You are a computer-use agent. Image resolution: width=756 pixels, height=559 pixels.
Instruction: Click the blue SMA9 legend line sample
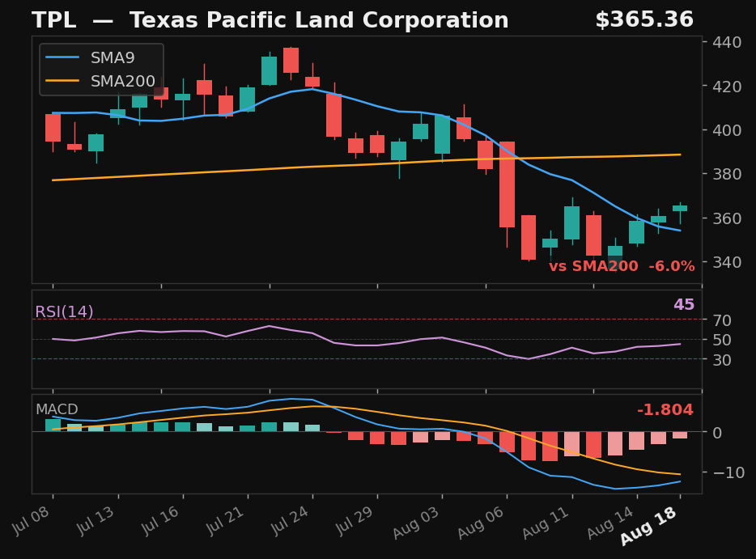click(x=62, y=57)
